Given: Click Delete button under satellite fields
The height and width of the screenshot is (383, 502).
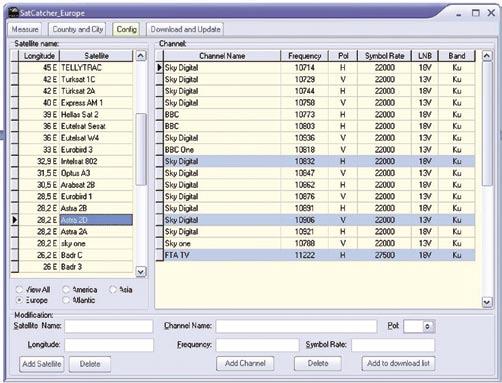Looking at the screenshot, I should click(90, 364).
